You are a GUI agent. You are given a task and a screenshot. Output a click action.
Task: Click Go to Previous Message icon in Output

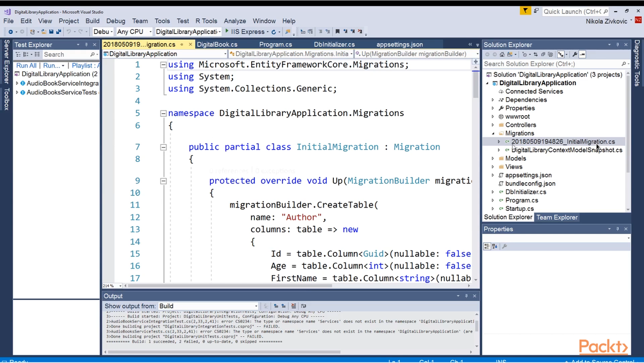[x=276, y=306]
